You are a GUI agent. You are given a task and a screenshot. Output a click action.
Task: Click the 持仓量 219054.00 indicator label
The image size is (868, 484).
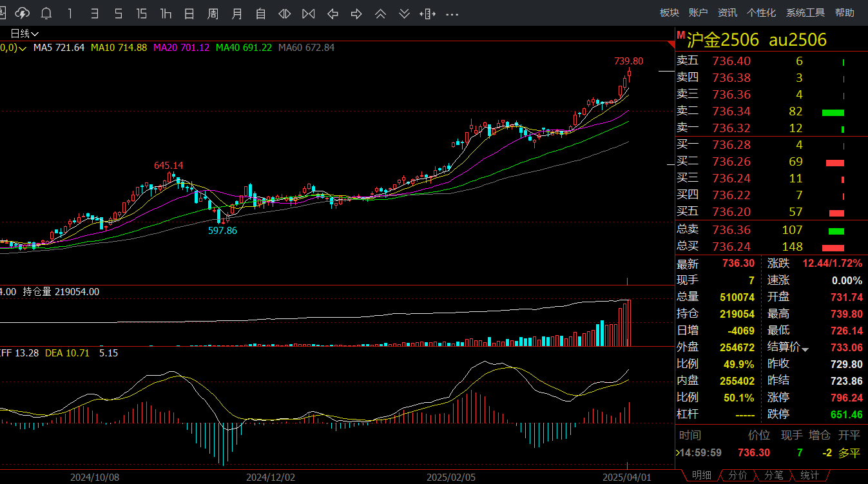click(x=61, y=291)
